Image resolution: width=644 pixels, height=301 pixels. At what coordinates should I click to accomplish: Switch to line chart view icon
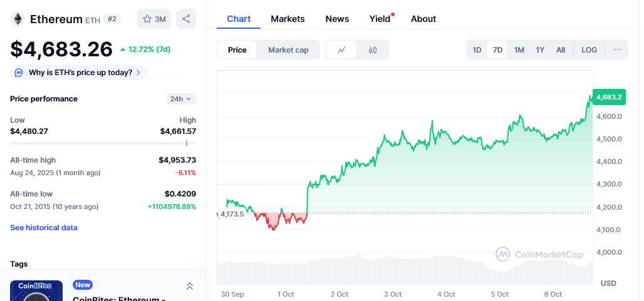point(341,50)
